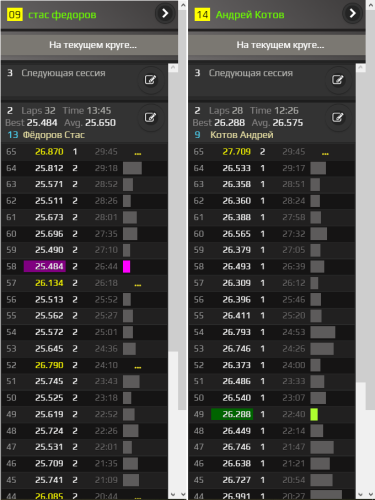375x500 pixels.
Task: Select lap time 25.490 row 59
Action: click(x=49, y=250)
